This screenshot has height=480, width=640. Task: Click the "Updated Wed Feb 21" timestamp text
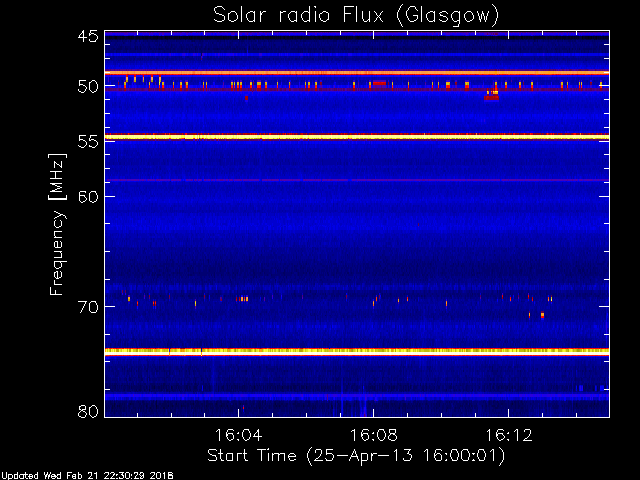tap(87, 476)
